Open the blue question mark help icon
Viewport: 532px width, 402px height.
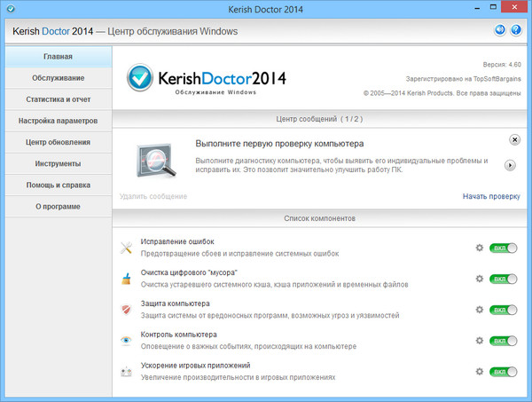point(516,30)
